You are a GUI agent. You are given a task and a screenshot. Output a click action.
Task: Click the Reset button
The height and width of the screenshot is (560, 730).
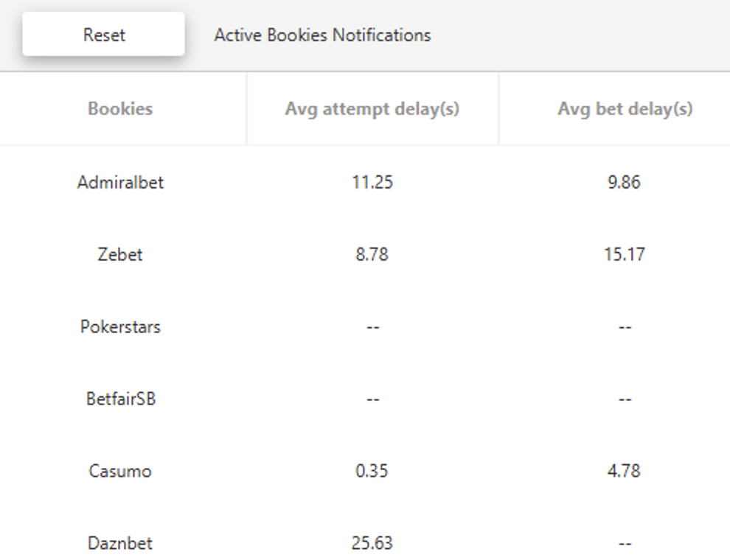(x=103, y=35)
